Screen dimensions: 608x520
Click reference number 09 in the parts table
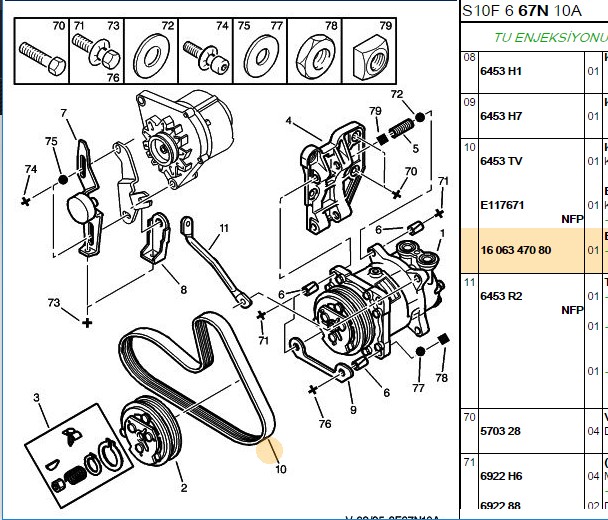click(469, 102)
